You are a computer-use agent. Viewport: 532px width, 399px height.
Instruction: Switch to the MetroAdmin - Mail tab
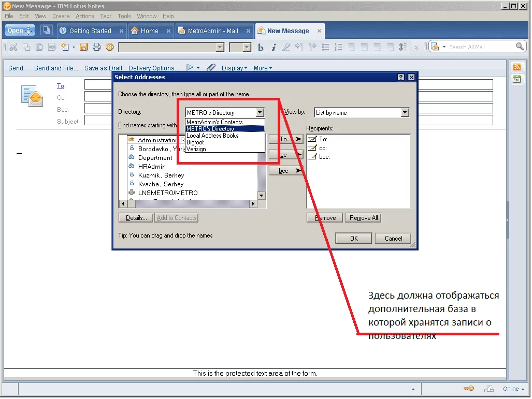[212, 31]
